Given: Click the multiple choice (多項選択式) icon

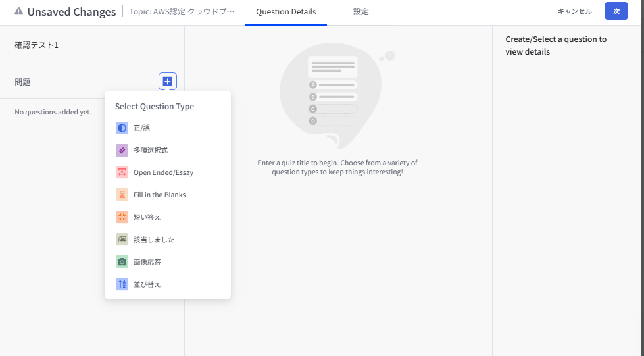Looking at the screenshot, I should point(122,150).
